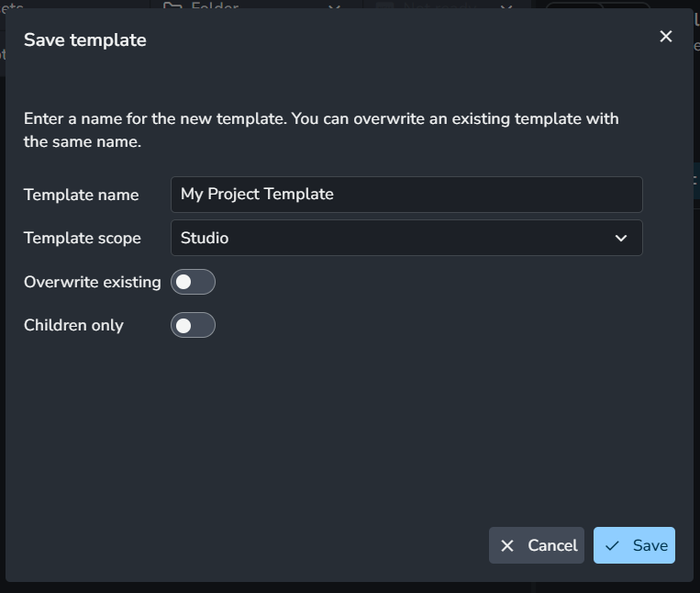700x593 pixels.
Task: Click the Save template dialog title
Action: click(84, 40)
